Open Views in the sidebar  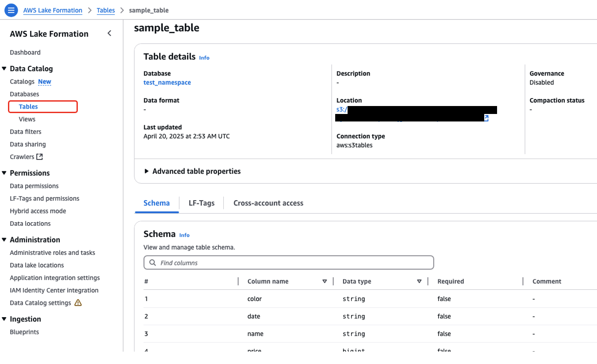27,119
